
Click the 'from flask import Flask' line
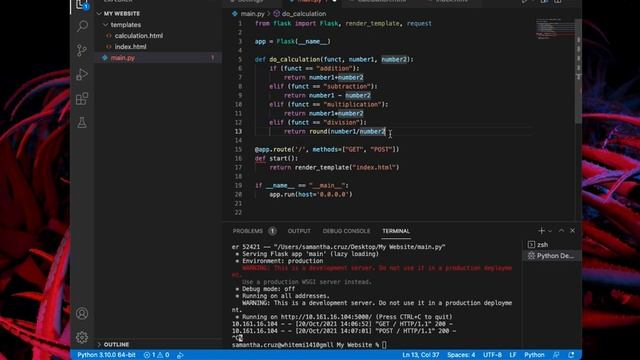tap(343, 24)
